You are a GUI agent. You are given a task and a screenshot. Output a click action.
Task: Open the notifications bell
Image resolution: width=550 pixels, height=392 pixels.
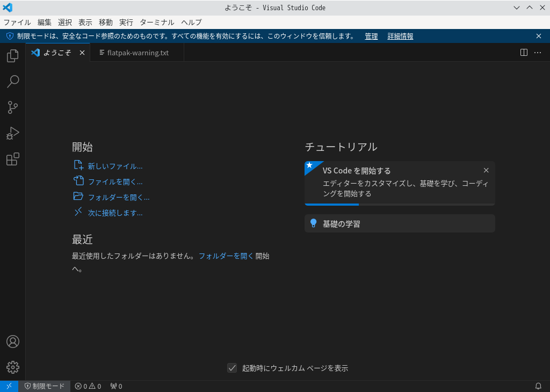point(538,386)
